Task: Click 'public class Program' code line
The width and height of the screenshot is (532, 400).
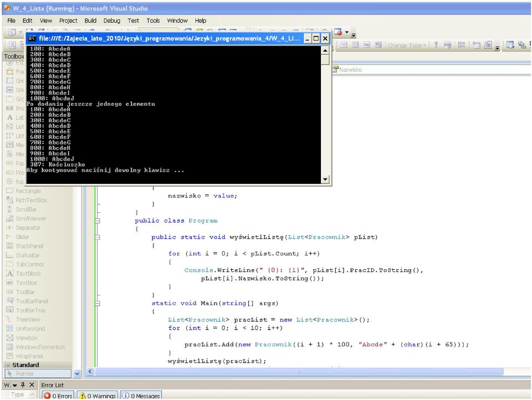Action: click(x=176, y=221)
